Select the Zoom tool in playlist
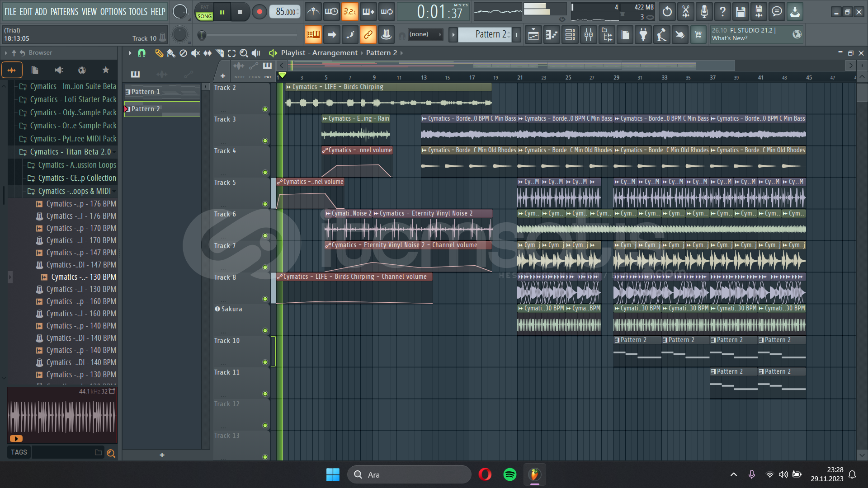The width and height of the screenshot is (868, 488). tap(244, 53)
